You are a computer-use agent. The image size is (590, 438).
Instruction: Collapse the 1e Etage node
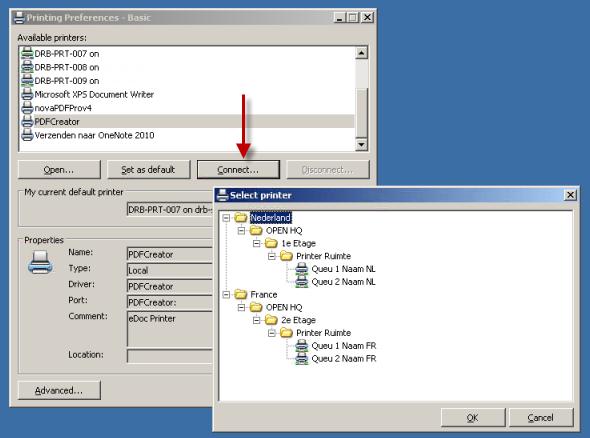(257, 243)
